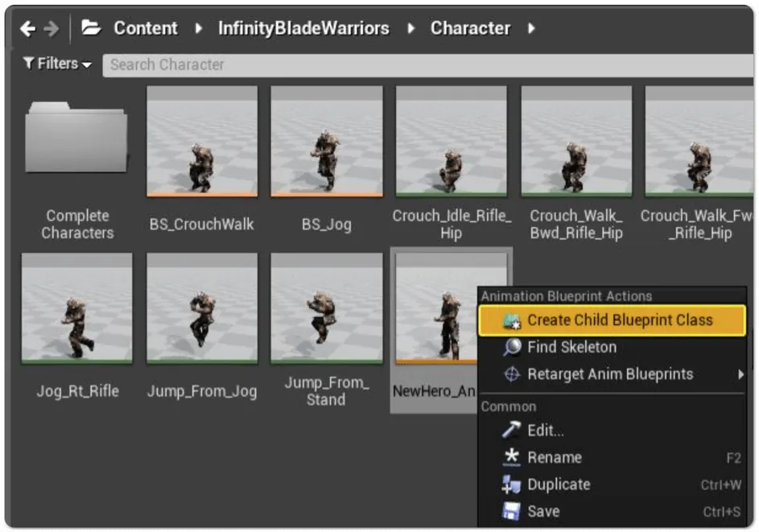Click the Create Child Blueprint Class icon
759x532 pixels.
512,320
